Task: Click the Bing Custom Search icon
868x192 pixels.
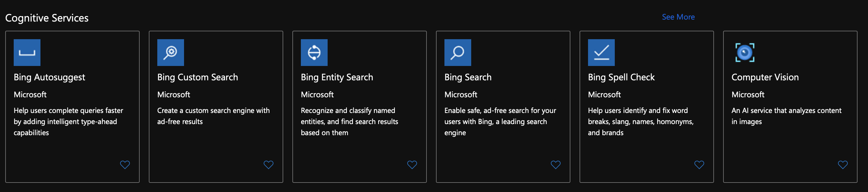Action: pyautogui.click(x=170, y=53)
